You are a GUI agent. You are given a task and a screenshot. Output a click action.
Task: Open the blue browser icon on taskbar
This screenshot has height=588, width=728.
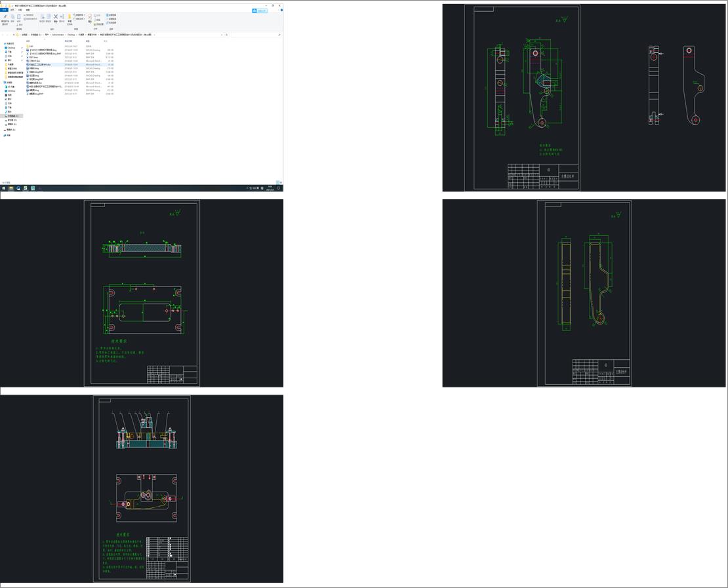(18, 188)
